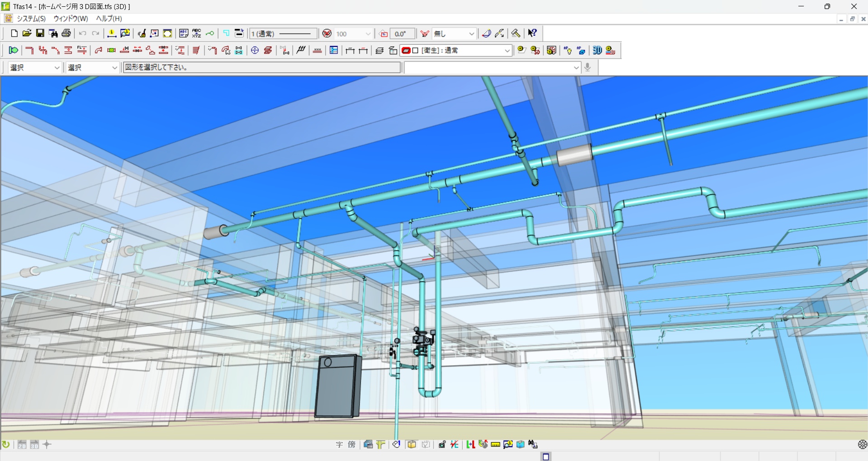Viewport: 868px width, 461px height.
Task: Click the camera snapshot icon in status bar
Action: [442, 444]
